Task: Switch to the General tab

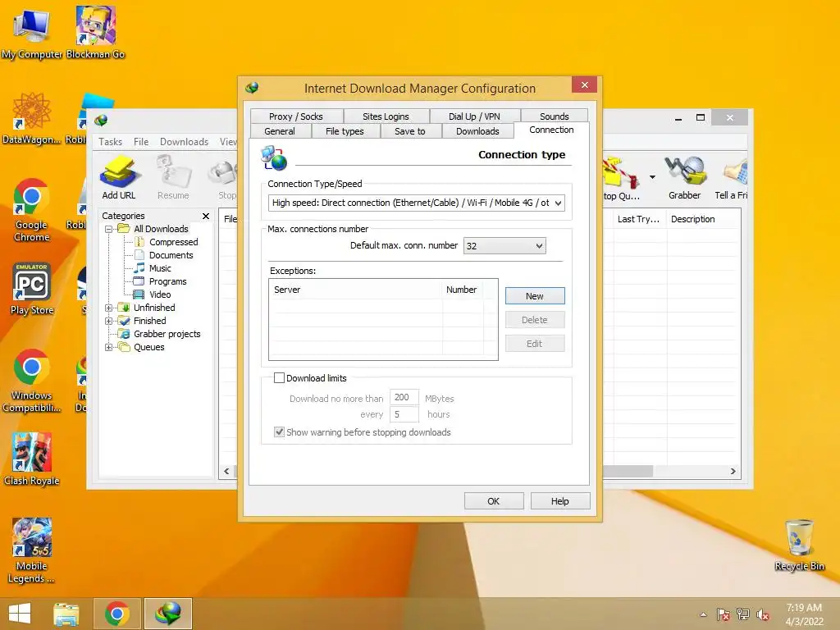Action: pyautogui.click(x=280, y=131)
